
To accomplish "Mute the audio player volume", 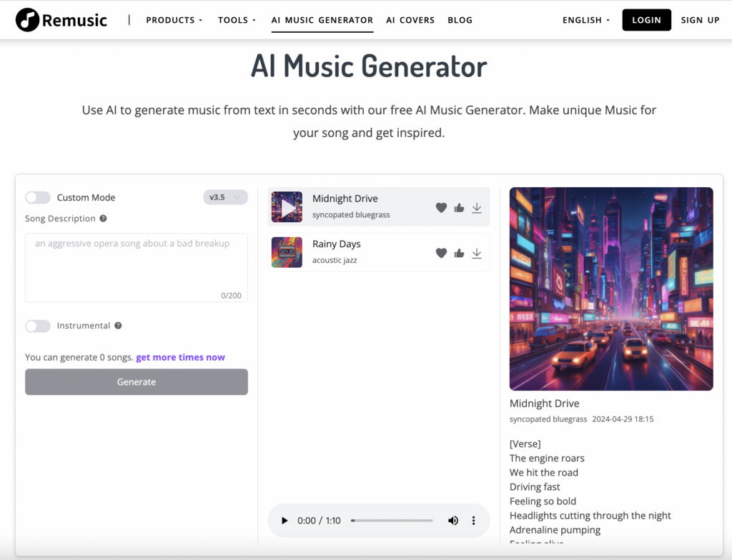I will tap(453, 520).
